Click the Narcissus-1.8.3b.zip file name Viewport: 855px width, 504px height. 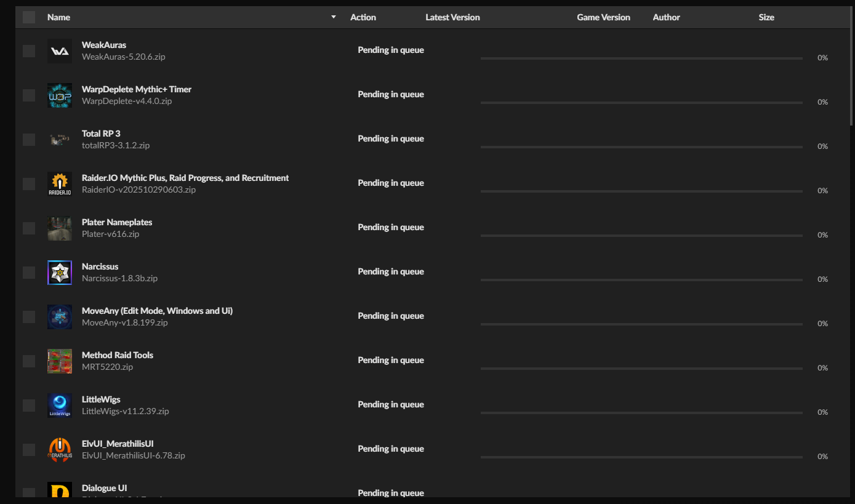point(119,278)
